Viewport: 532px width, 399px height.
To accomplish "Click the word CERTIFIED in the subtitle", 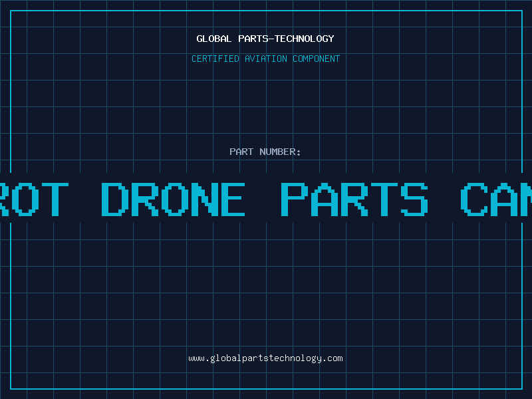I will click(215, 59).
